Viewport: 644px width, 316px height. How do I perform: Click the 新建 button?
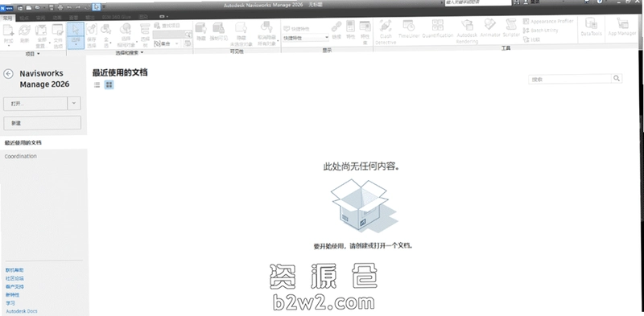click(x=43, y=123)
